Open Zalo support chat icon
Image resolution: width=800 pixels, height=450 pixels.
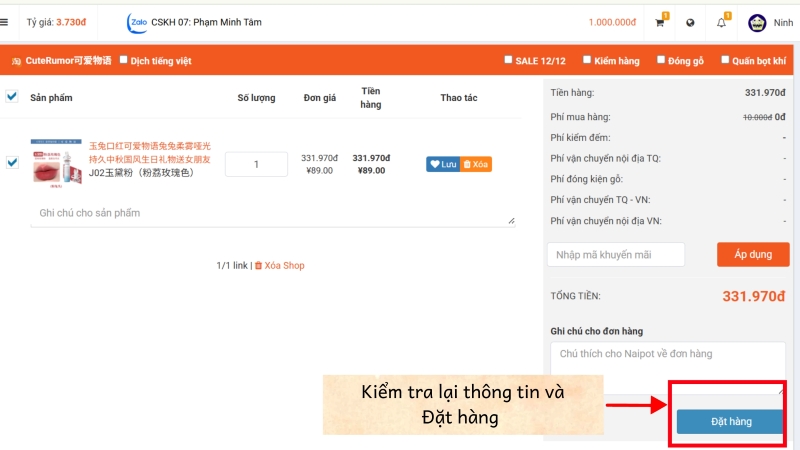[137, 22]
